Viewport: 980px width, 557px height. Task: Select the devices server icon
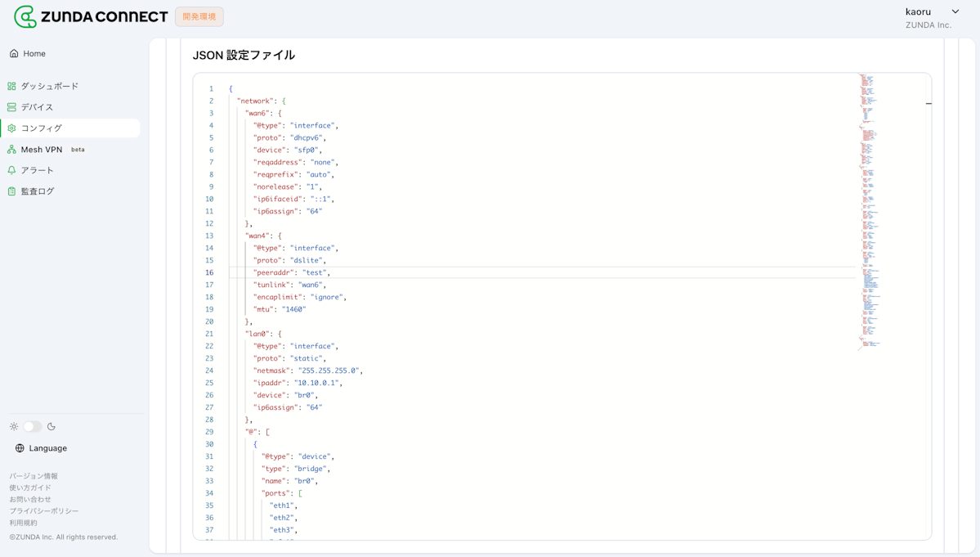pyautogui.click(x=12, y=107)
